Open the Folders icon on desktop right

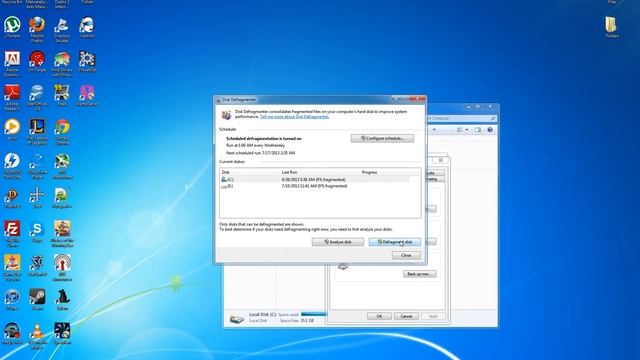(611, 27)
